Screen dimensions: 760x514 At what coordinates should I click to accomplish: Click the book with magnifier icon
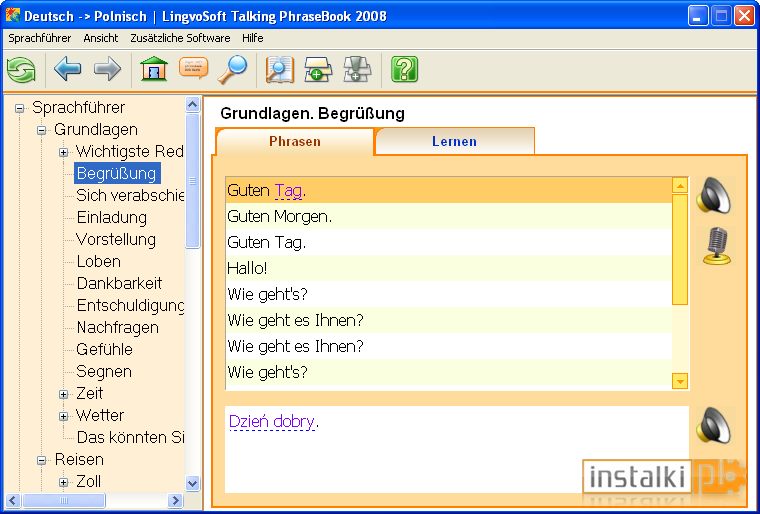coord(280,70)
